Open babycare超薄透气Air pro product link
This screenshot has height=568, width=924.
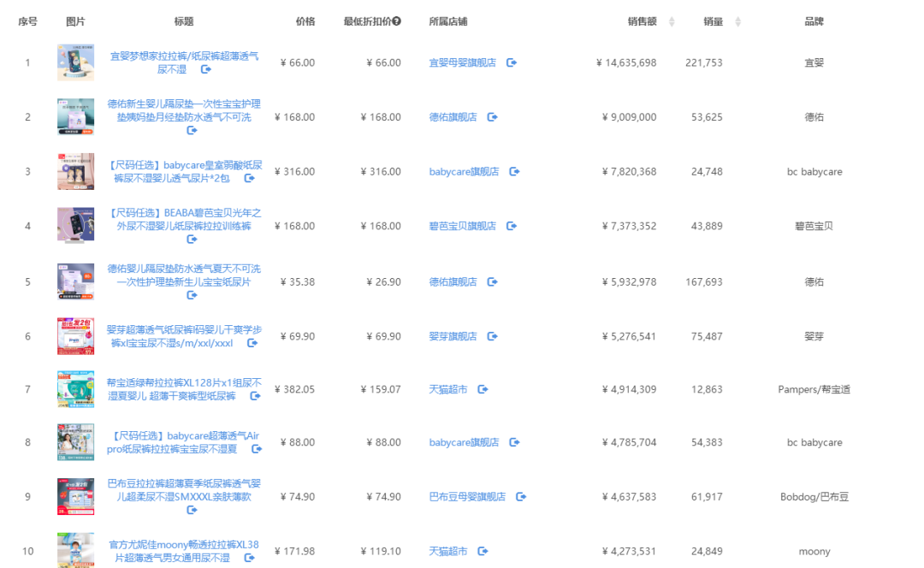183,442
